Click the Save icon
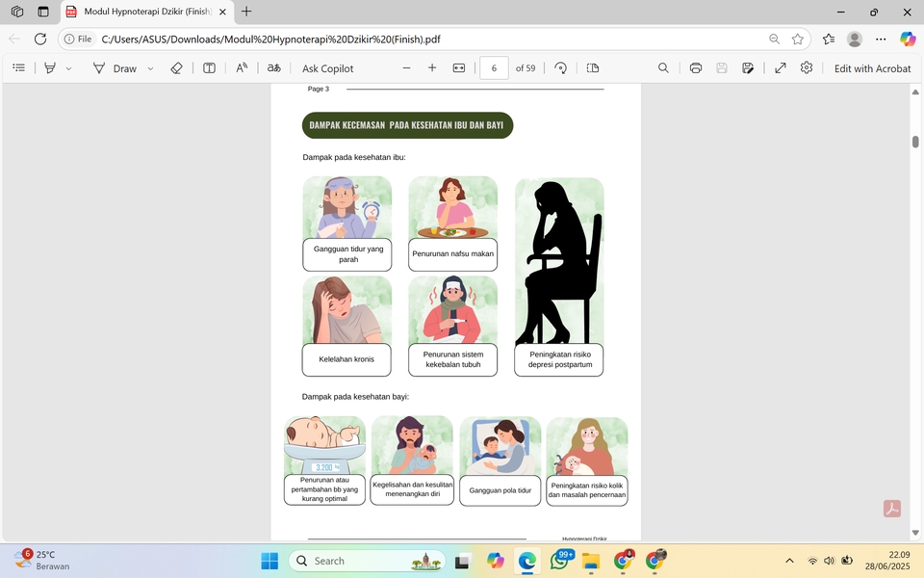The image size is (924, 578). (x=721, y=67)
